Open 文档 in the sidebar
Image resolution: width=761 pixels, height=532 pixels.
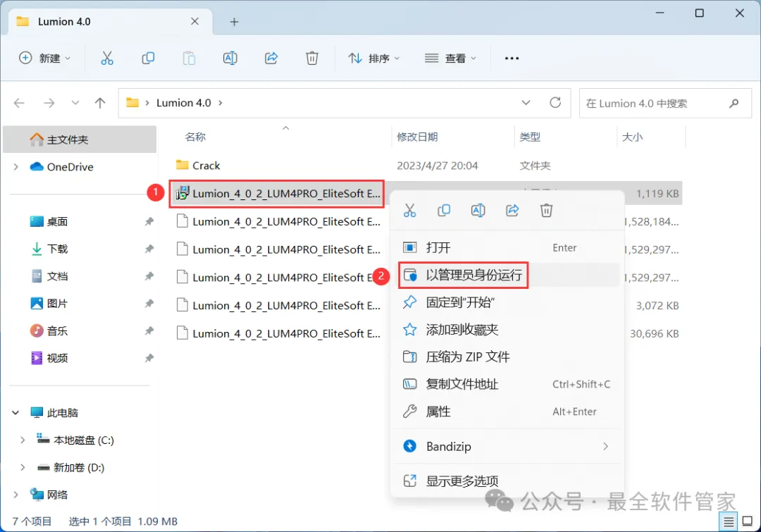pos(57,276)
